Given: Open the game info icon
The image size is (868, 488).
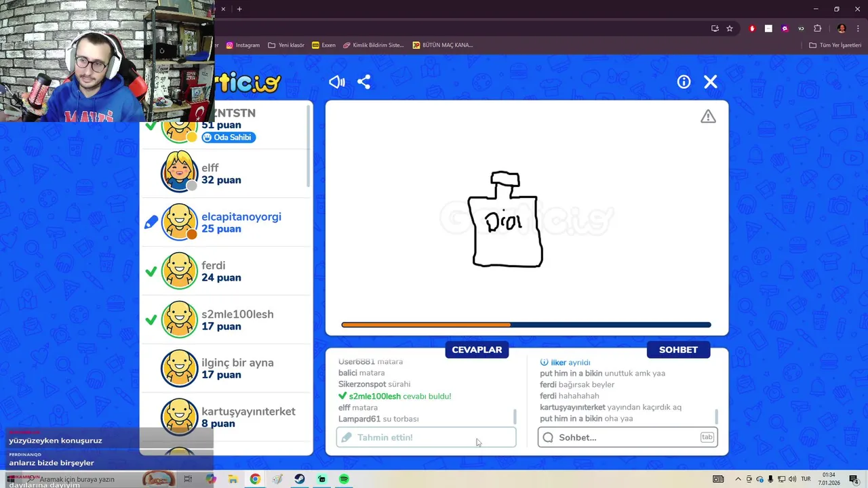Looking at the screenshot, I should 684,82.
